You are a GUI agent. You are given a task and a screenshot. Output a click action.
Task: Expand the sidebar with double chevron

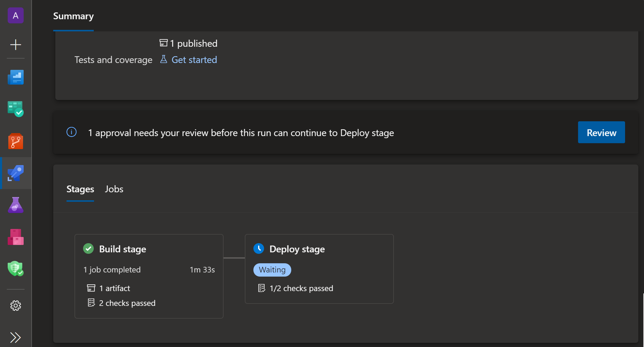[x=15, y=337]
